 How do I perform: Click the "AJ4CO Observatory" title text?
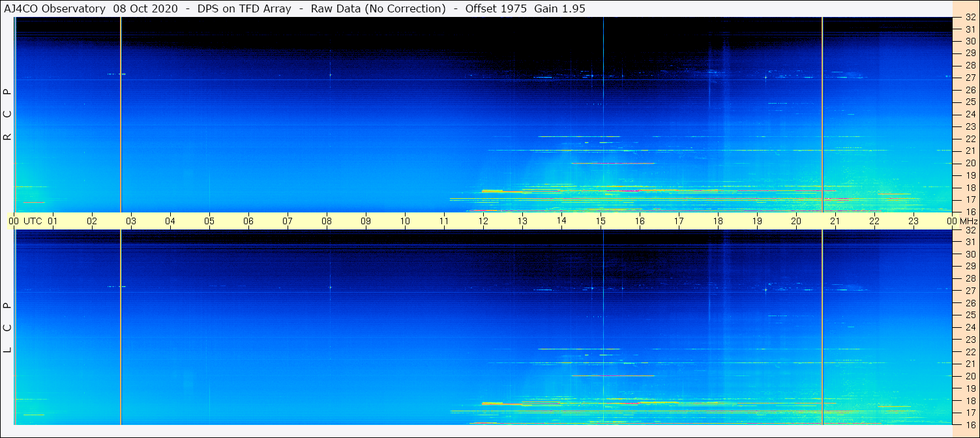(55, 8)
